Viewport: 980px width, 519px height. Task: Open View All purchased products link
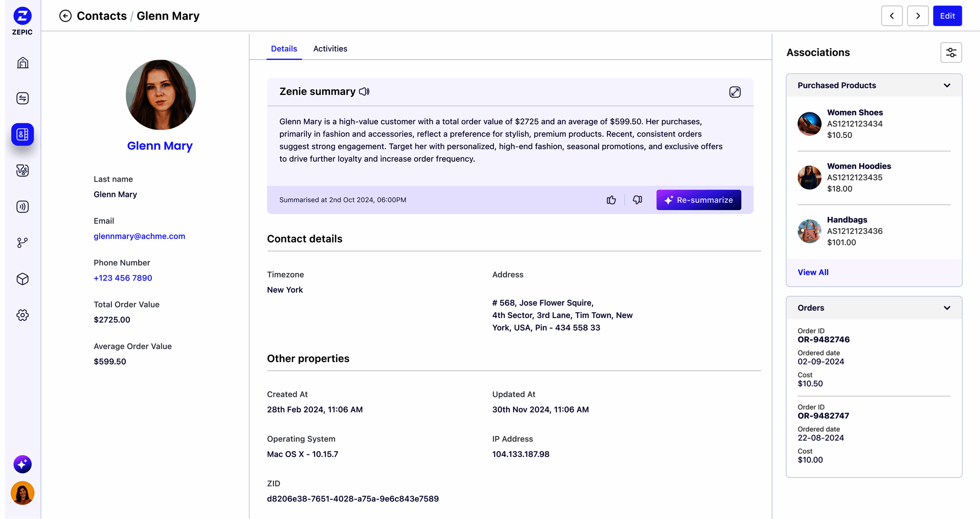[x=813, y=272]
